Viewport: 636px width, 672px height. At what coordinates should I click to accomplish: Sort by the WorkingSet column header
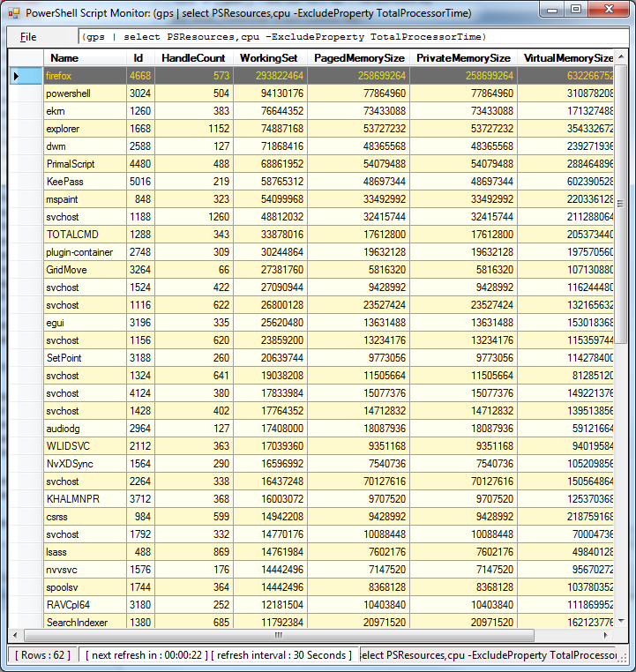tap(270, 58)
